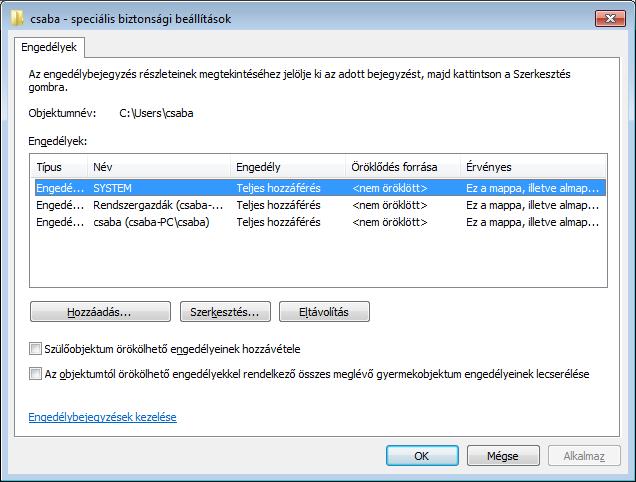Check the gyermekobjektum engedélyeinek lecserélése box
This screenshot has height=482, width=636.
[x=35, y=374]
